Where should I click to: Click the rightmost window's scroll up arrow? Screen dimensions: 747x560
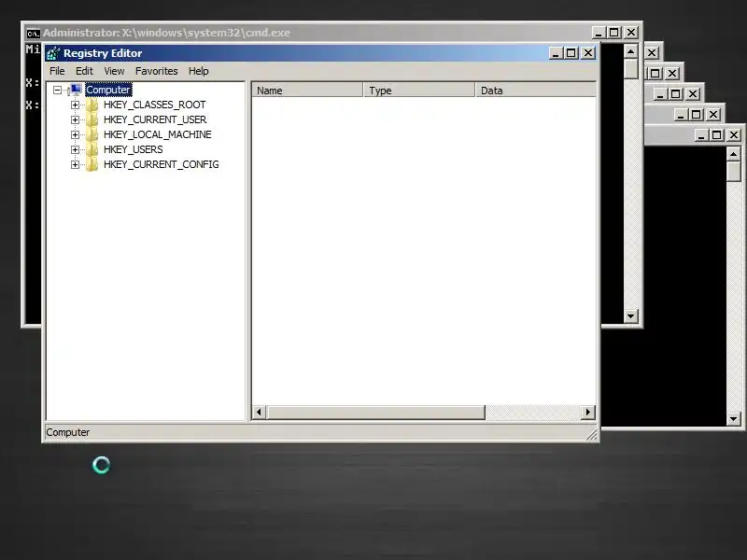(x=733, y=154)
